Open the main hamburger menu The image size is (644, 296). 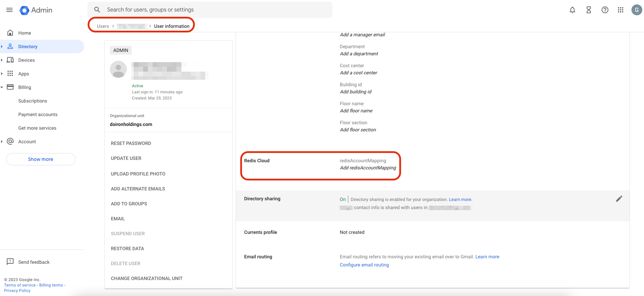coord(9,10)
